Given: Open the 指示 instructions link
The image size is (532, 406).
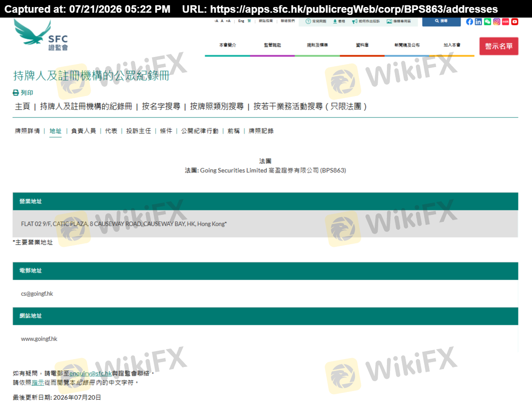Looking at the screenshot, I should 38,382.
